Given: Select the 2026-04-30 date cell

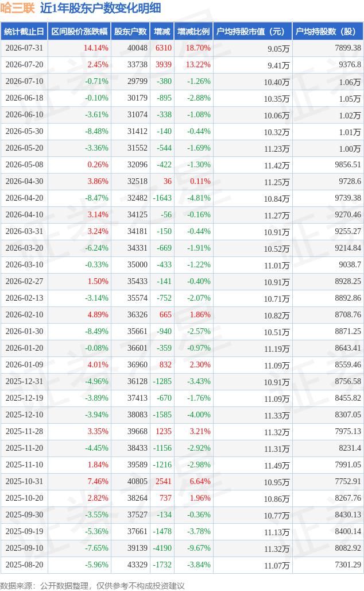Looking at the screenshot, I should (x=25, y=181).
